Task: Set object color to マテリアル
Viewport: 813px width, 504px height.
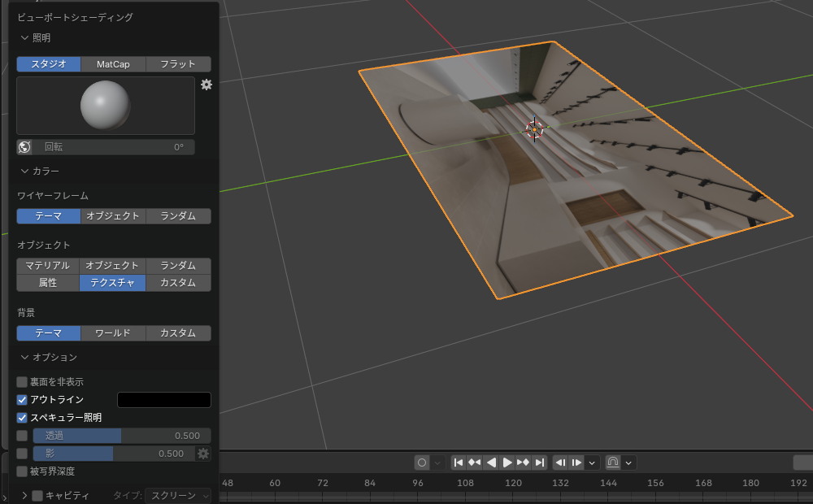Action: (x=48, y=266)
